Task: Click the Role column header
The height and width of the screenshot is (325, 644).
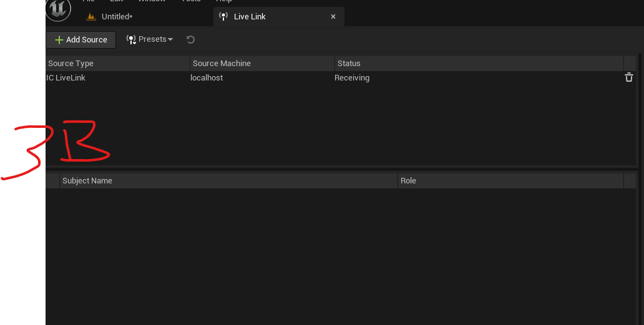Action: [x=510, y=181]
